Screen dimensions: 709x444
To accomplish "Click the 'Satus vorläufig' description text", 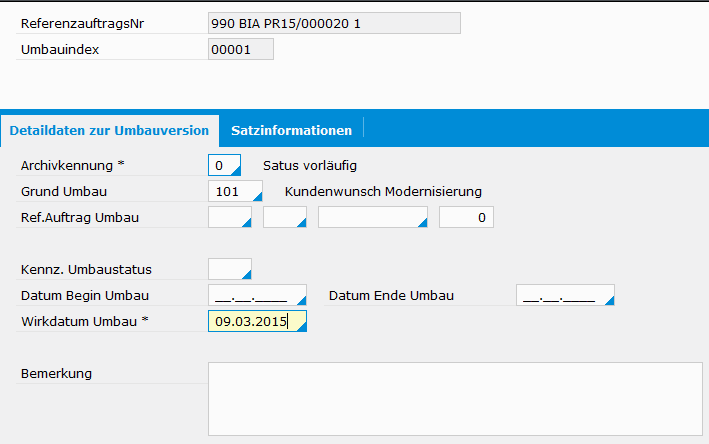I will tap(309, 165).
